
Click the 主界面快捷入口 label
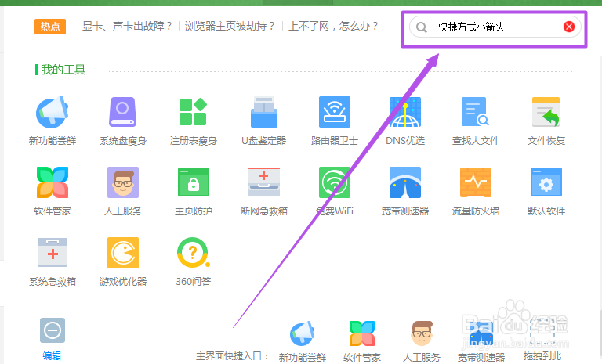point(232,356)
